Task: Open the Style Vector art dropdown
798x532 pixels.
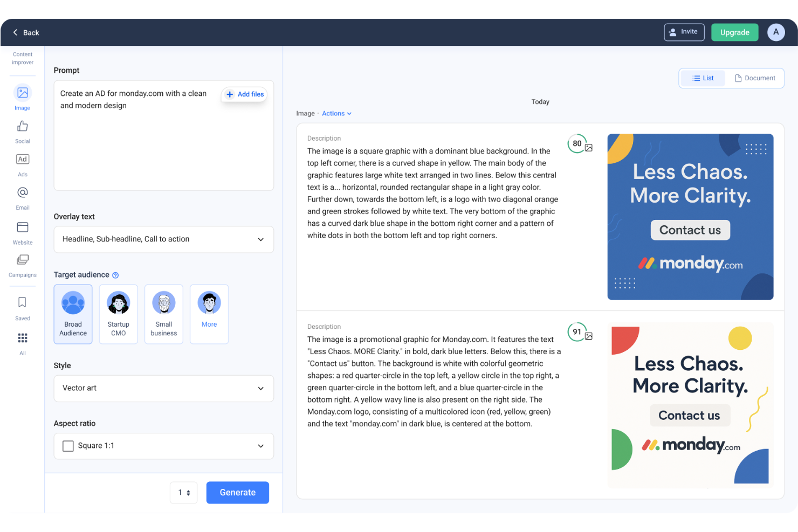Action: (164, 388)
